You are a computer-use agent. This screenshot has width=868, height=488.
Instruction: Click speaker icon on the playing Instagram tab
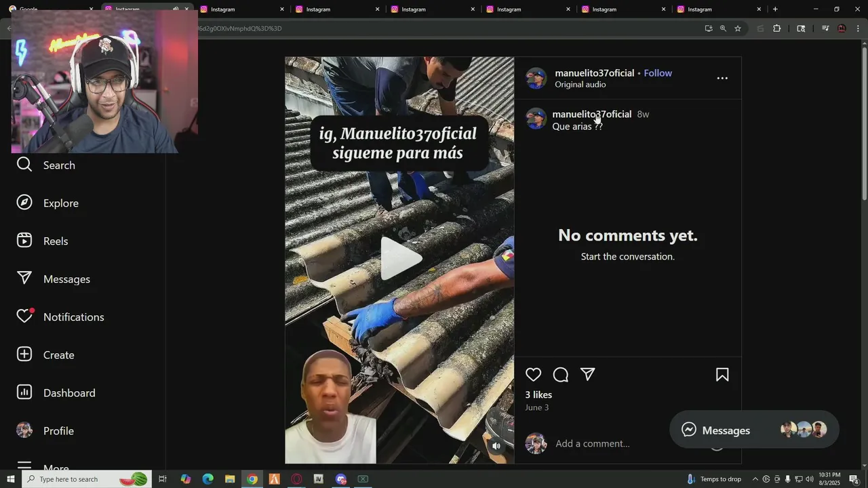pyautogui.click(x=176, y=9)
